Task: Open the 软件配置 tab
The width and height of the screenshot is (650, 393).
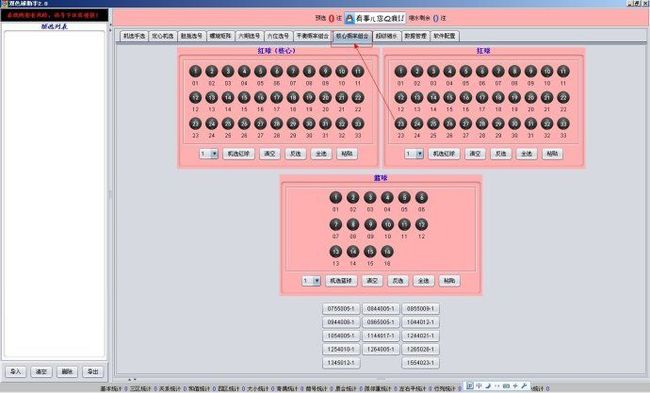Action: 444,36
